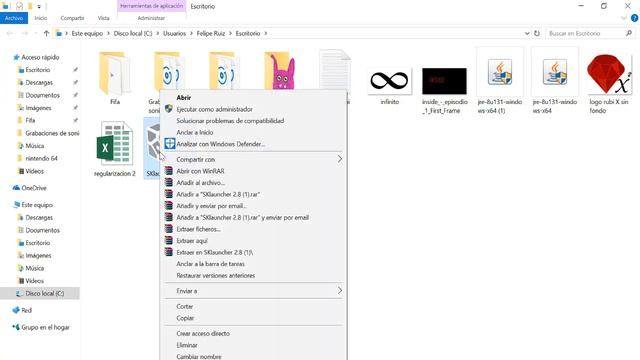The height and width of the screenshot is (360, 640).
Task: Select Red in the sidebar
Action: (26, 310)
